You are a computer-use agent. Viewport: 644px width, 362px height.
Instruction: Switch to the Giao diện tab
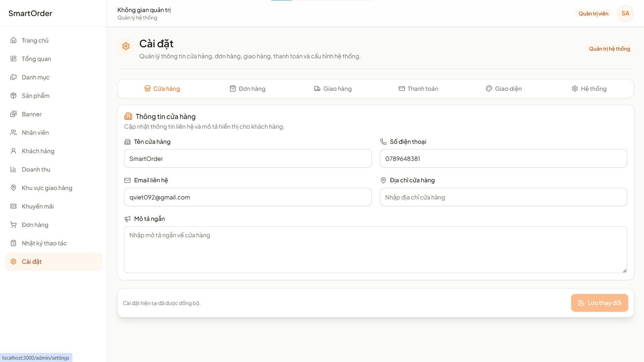coord(504,88)
